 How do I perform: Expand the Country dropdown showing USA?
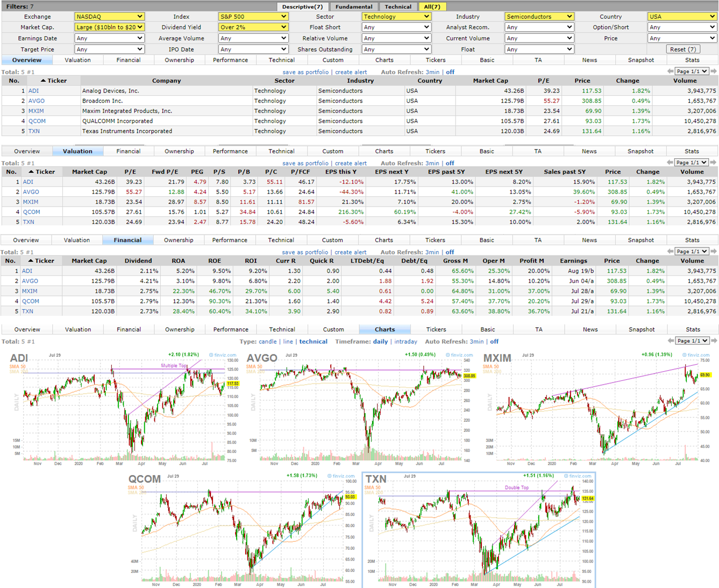coord(682,17)
